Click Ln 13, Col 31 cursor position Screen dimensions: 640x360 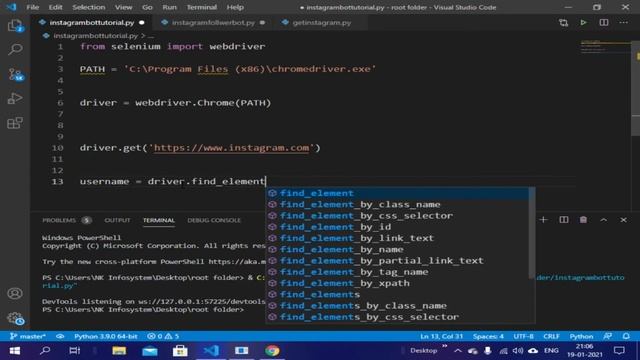pos(441,336)
